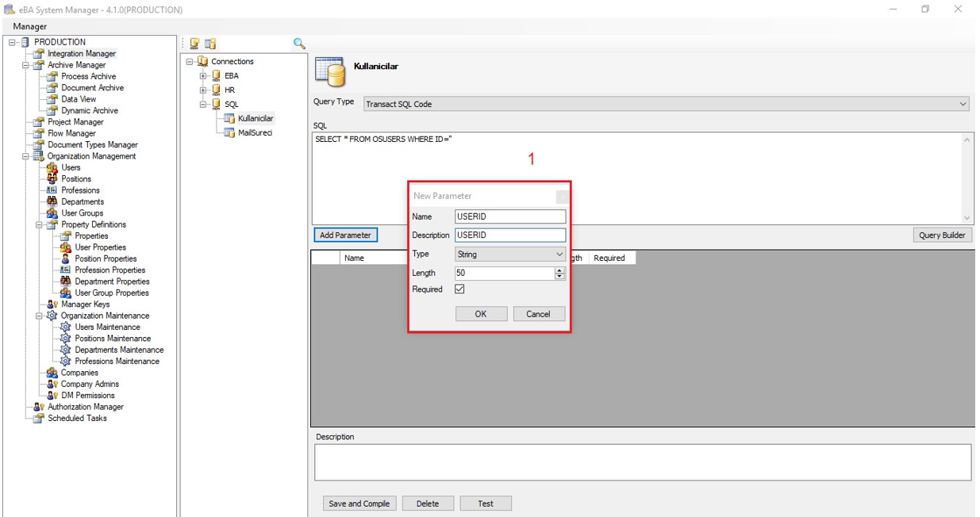980x517 pixels.
Task: Click the first toolbar icon above Connections tree
Action: pyautogui.click(x=194, y=44)
